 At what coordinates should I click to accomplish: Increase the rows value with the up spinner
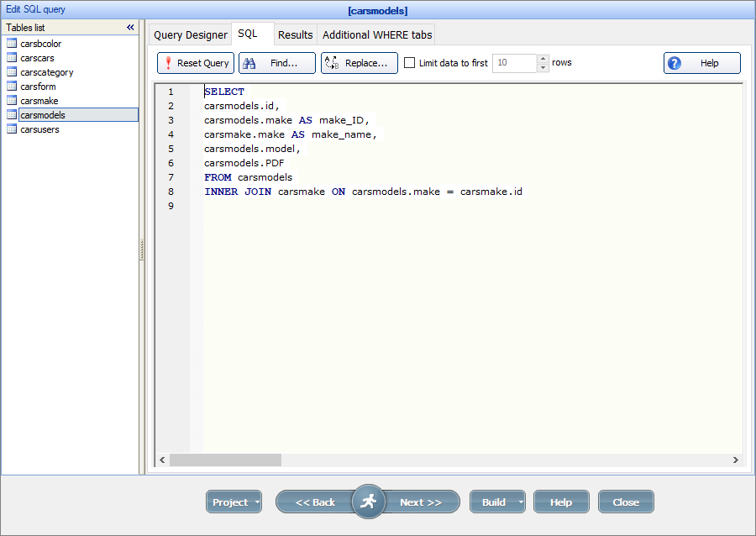[543, 59]
